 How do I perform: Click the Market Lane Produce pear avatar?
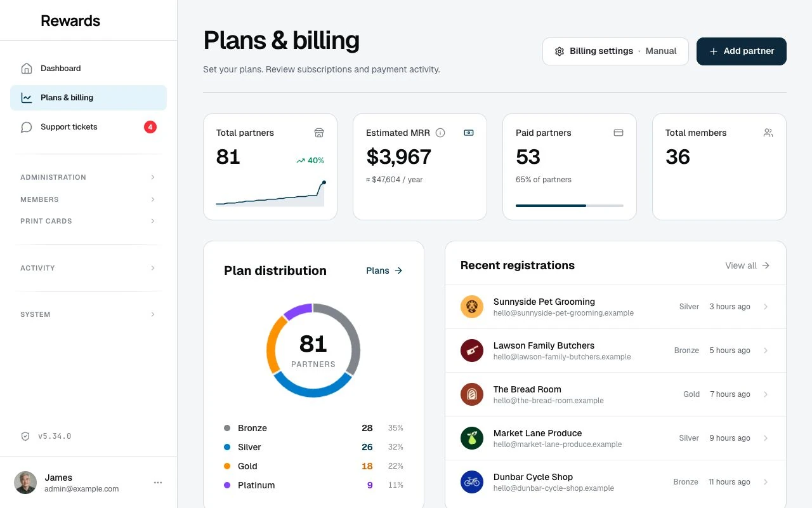click(x=472, y=438)
